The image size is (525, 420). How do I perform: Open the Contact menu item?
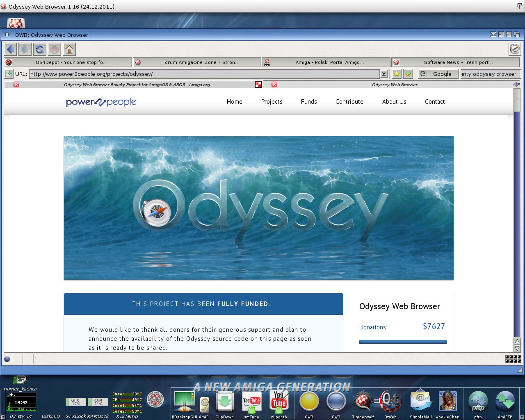click(435, 102)
